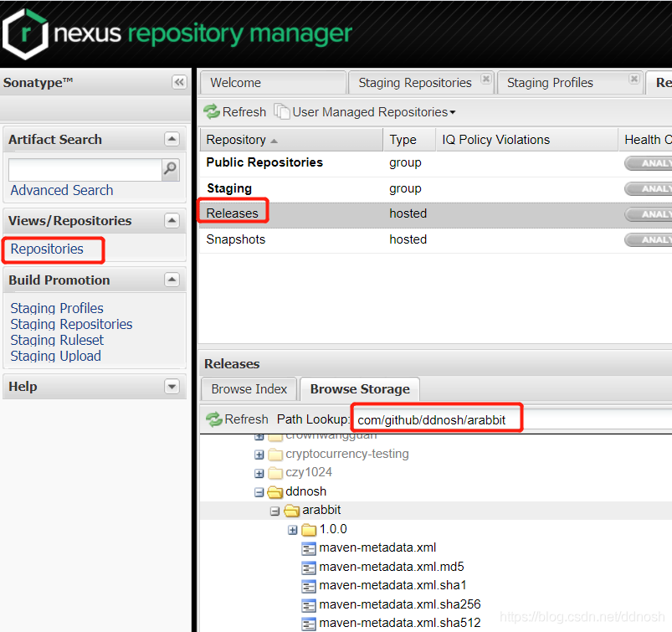The width and height of the screenshot is (672, 632).
Task: Open the Staging Upload link
Action: (x=56, y=356)
